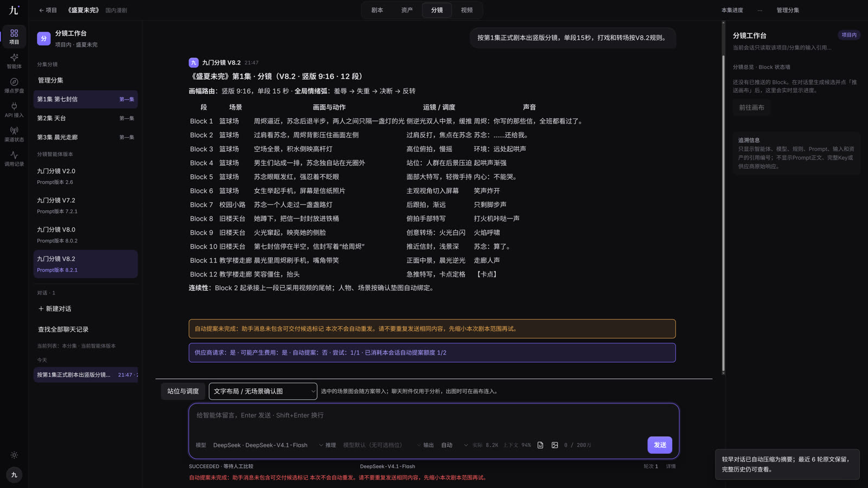Click the 九 app logo at top left
This screenshot has width=868, height=488.
pyautogui.click(x=14, y=10)
